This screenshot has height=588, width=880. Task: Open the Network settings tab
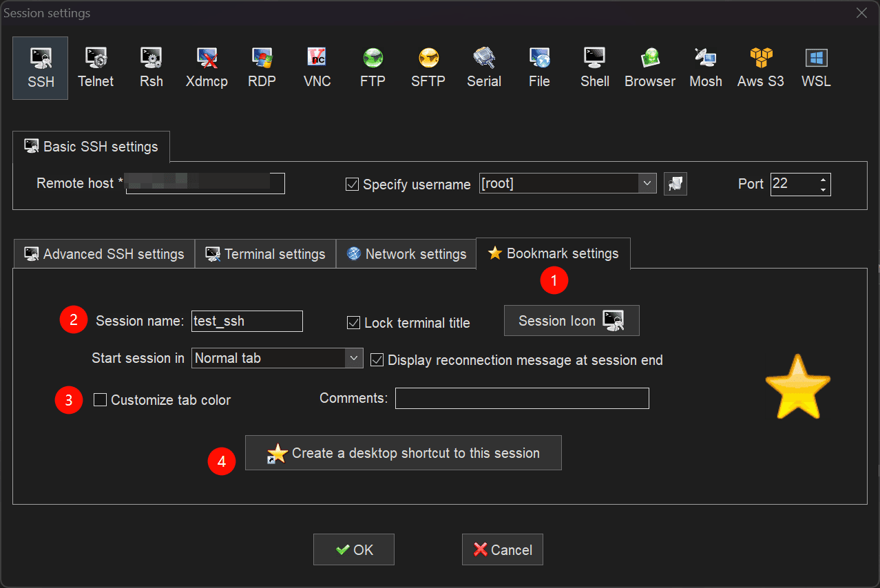[x=406, y=254]
